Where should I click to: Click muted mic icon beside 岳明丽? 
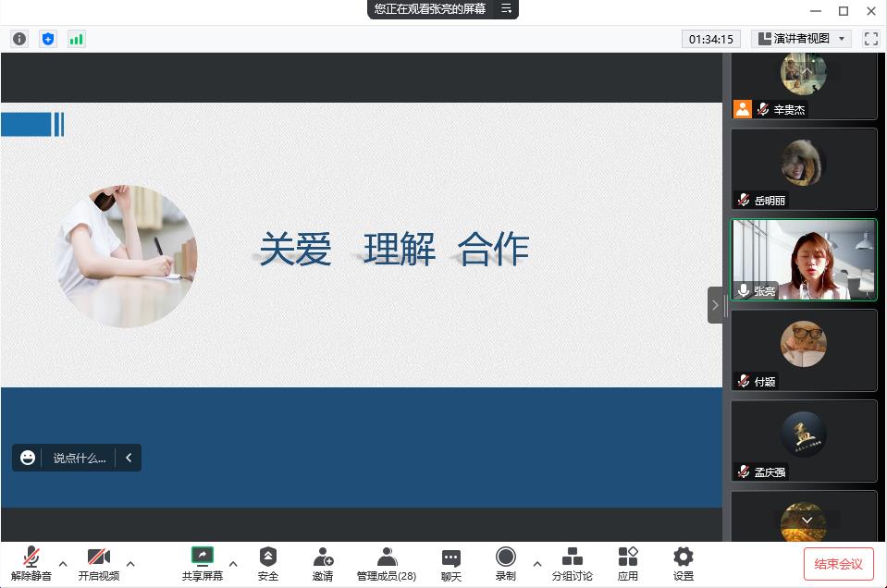point(744,200)
